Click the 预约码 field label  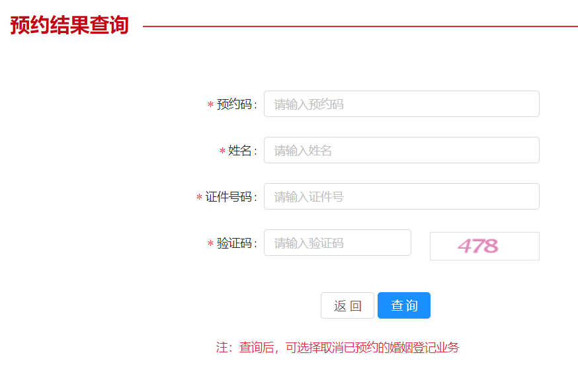click(235, 104)
